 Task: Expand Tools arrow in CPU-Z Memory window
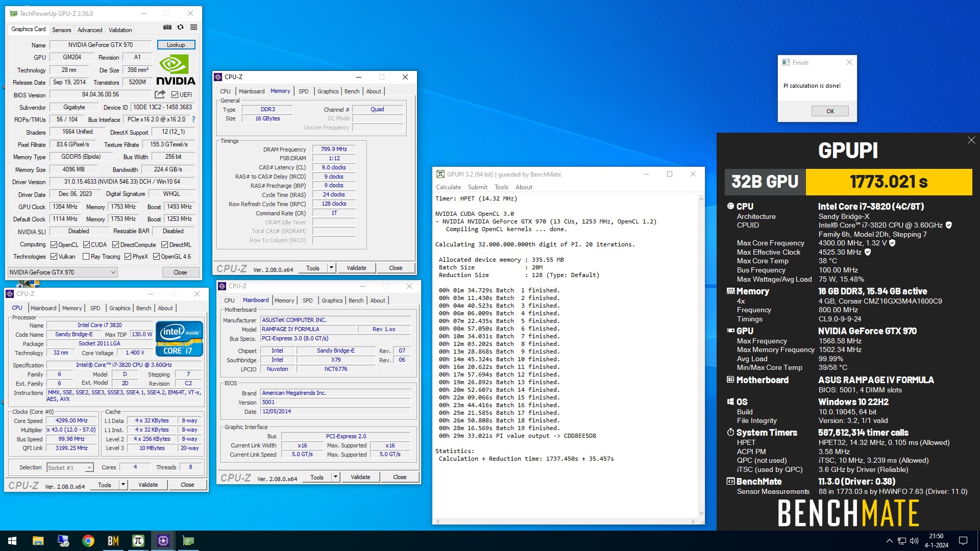[x=331, y=268]
